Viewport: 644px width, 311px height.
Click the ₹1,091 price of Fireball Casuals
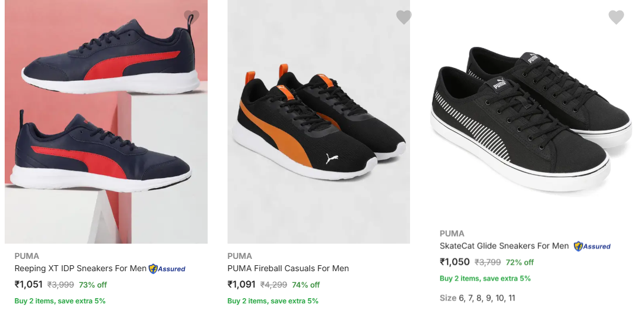pos(242,285)
